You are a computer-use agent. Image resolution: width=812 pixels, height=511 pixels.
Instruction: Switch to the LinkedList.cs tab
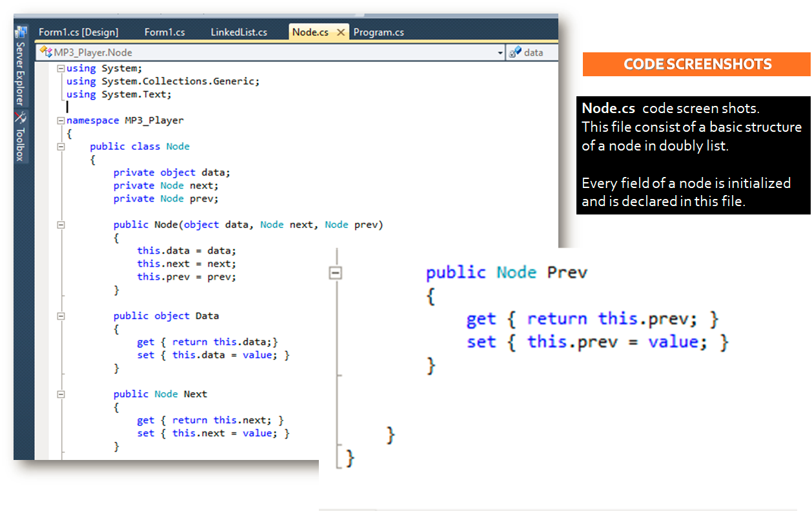(x=239, y=32)
